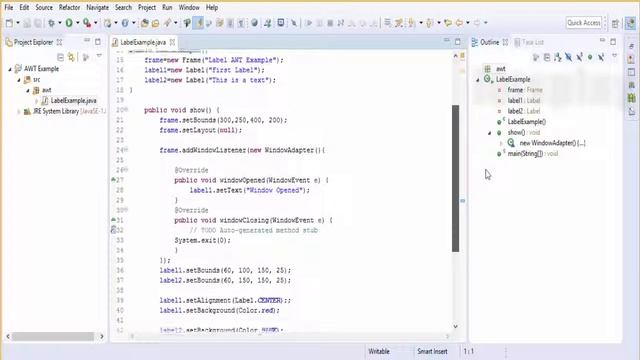Click JRE System Library icon

27,111
